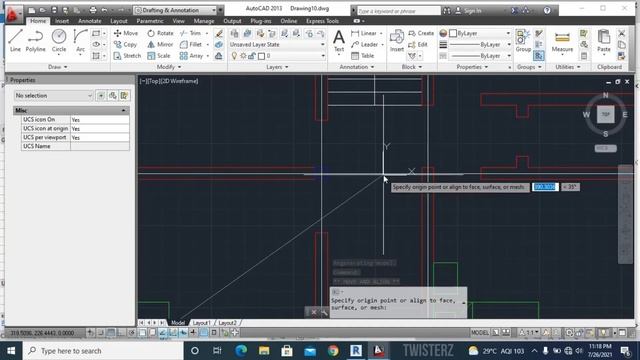Activate the Mirror command
This screenshot has height=360, width=640.
point(160,44)
